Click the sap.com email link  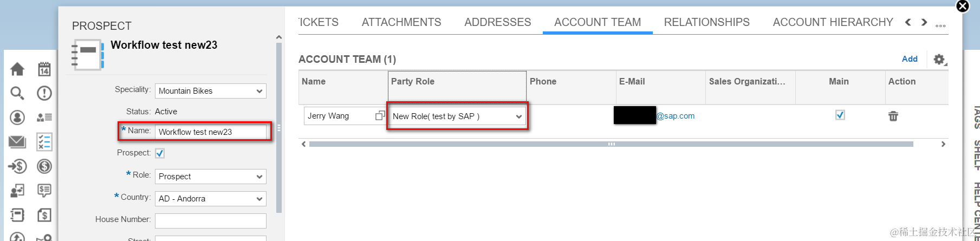tap(676, 116)
